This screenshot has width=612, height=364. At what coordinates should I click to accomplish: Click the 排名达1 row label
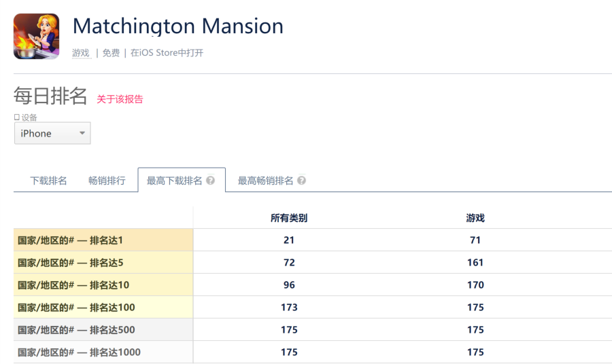pos(70,240)
